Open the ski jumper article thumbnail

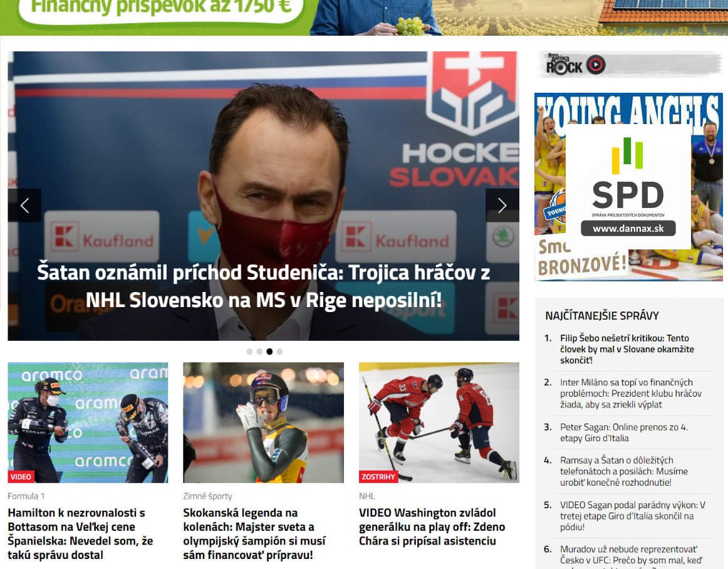click(263, 423)
